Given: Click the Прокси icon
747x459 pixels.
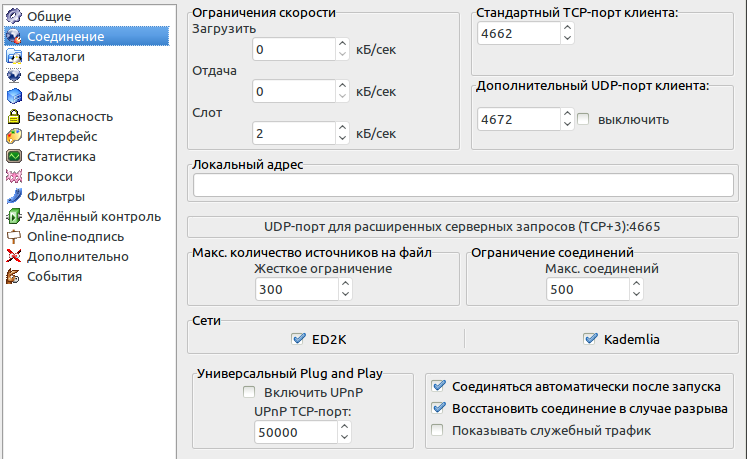Looking at the screenshot, I should pos(14,176).
